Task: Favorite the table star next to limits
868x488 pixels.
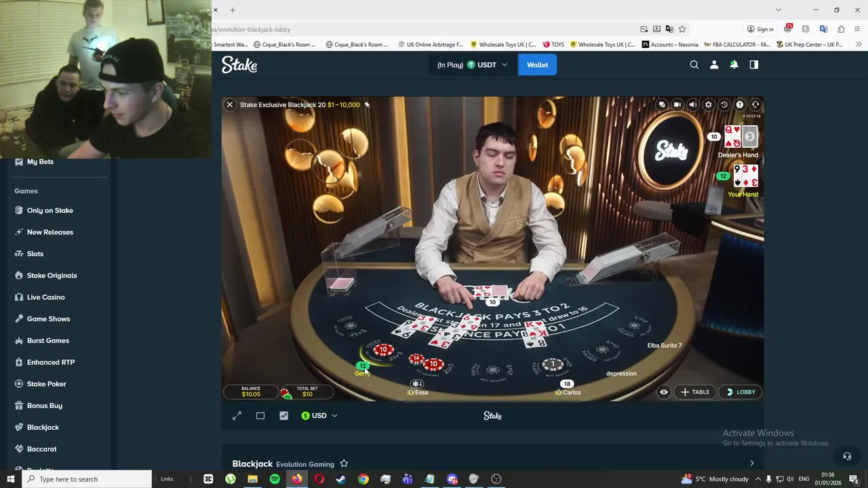Action: [x=367, y=104]
